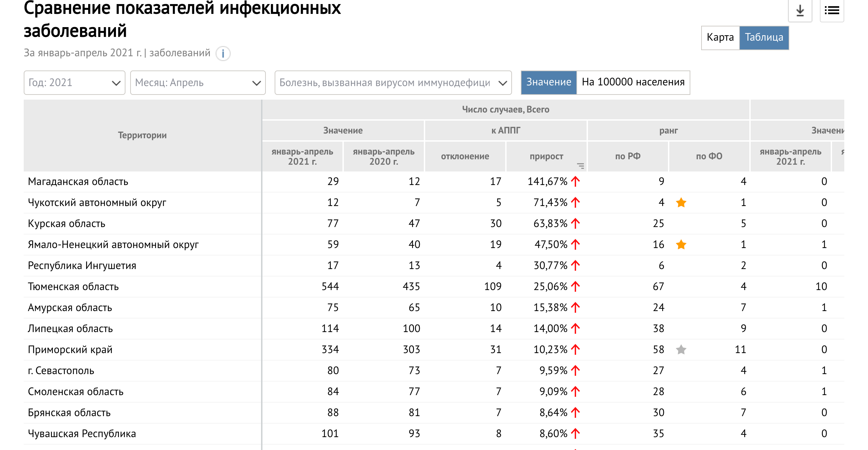Sort by январь-апрель 2021 г. column
Viewport: 868px width, 450px height.
[302, 157]
